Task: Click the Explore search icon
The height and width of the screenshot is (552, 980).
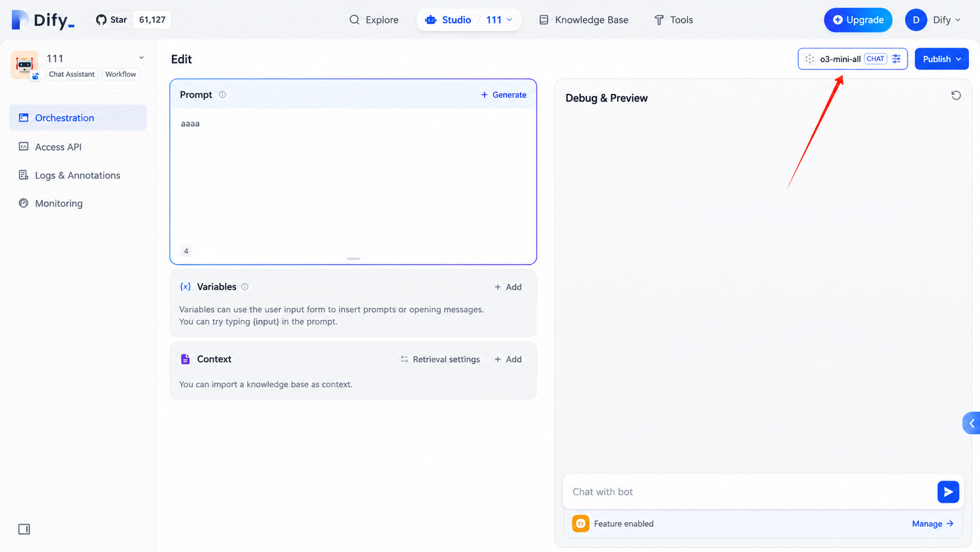Action: point(354,20)
